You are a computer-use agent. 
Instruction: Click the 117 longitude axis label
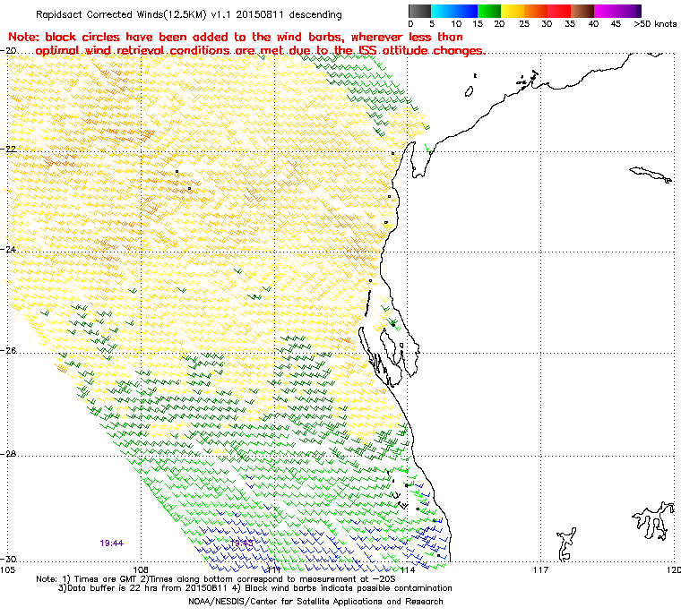[540, 569]
